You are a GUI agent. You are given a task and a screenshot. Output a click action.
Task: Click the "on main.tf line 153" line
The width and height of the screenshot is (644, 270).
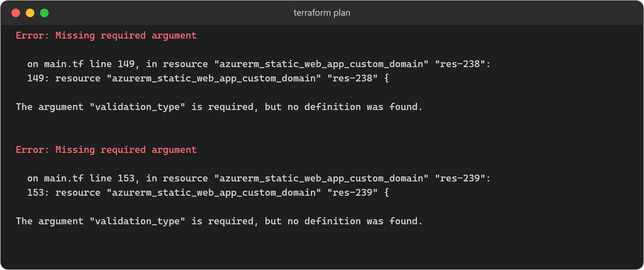coord(259,179)
